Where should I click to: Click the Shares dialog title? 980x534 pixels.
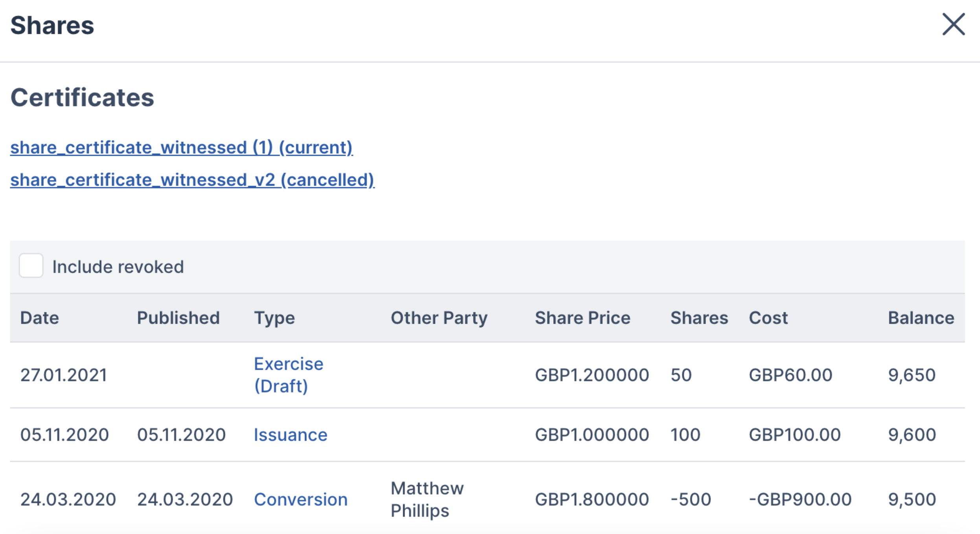pos(52,25)
